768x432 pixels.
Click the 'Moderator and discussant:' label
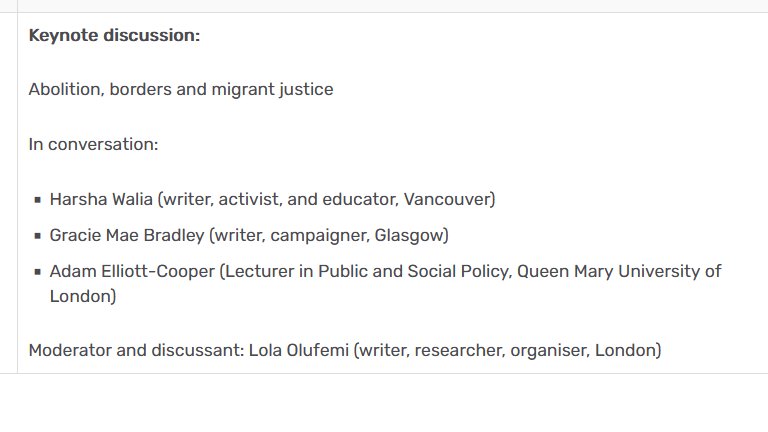point(136,351)
